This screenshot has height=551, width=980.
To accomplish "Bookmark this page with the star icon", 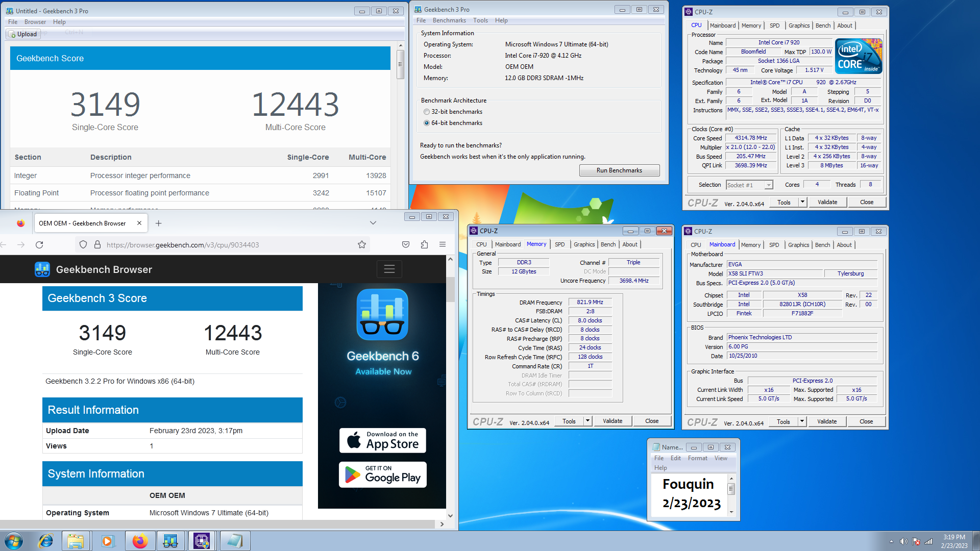I will click(362, 245).
